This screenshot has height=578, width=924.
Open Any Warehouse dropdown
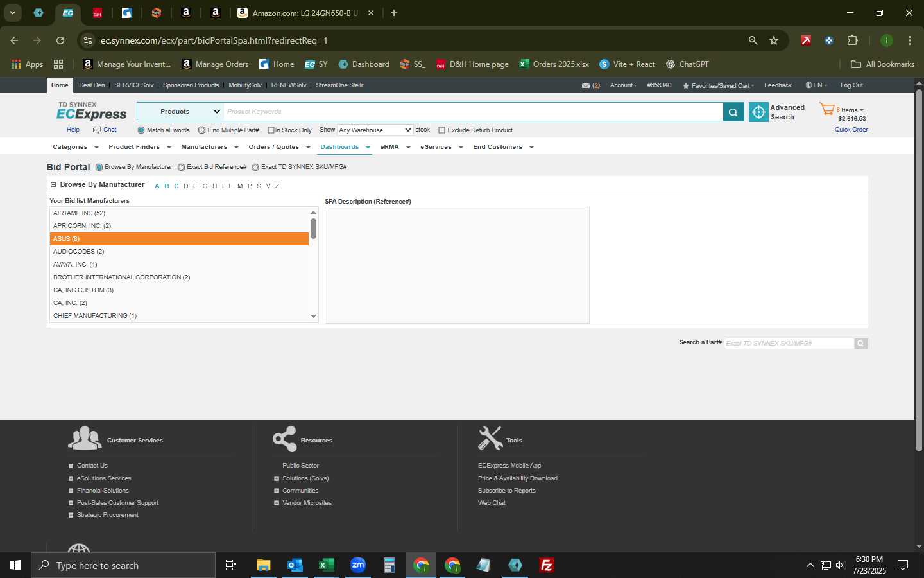[375, 130]
